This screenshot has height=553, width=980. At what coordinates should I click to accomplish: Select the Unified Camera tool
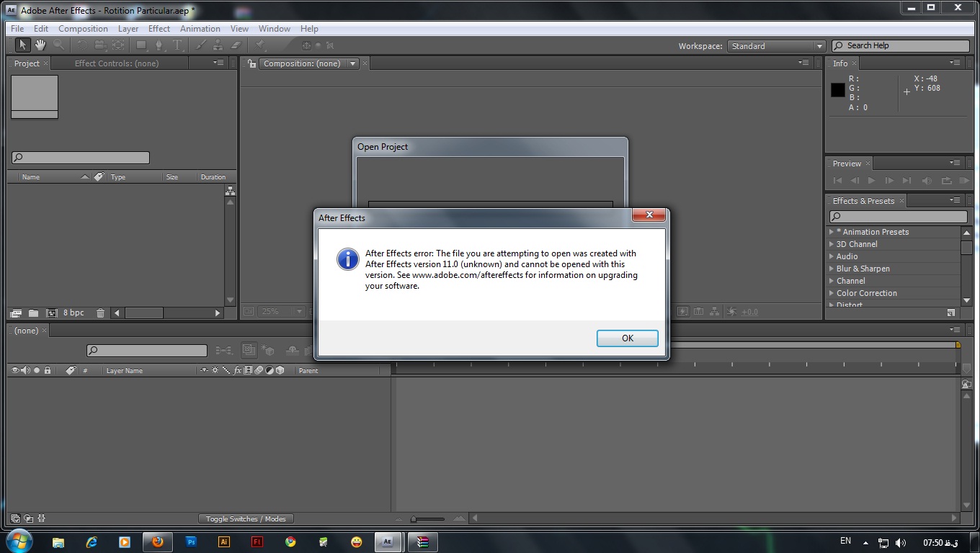coord(100,45)
